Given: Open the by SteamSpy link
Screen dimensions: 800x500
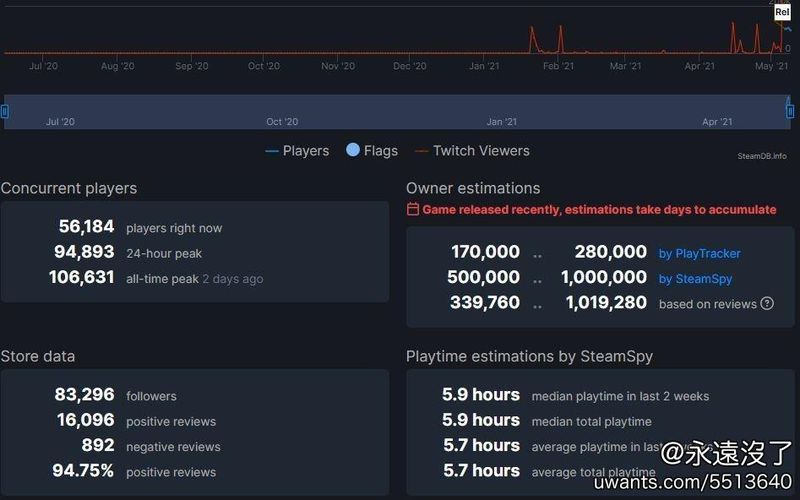Looking at the screenshot, I should (x=695, y=279).
